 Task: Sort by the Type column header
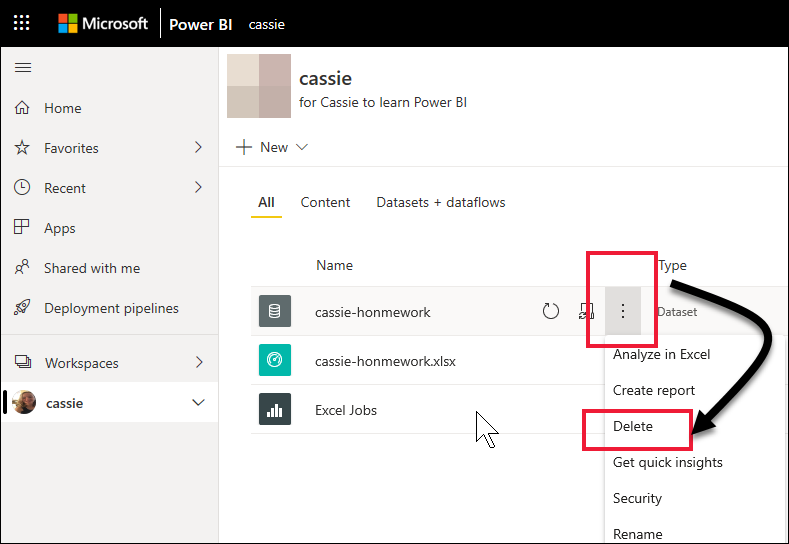(x=673, y=265)
